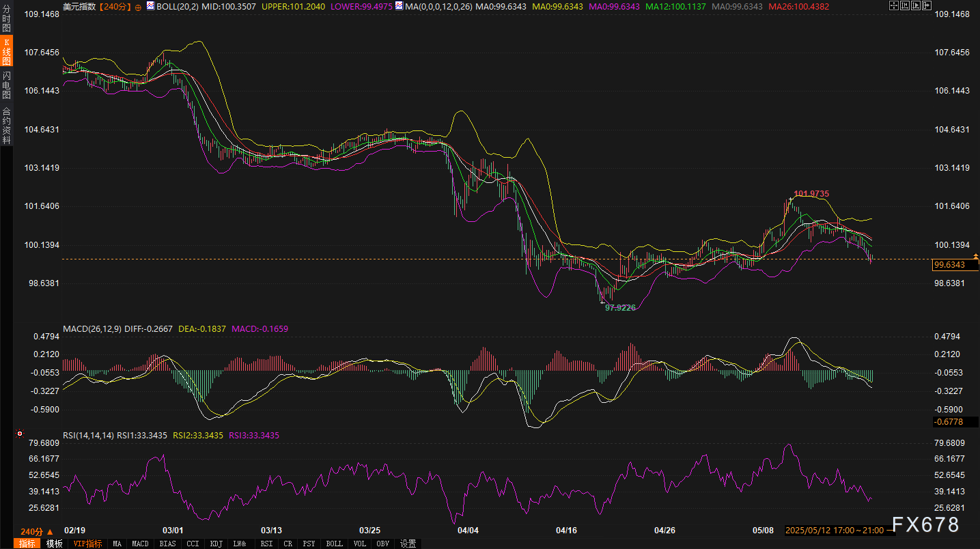
Task: Click the 设置 settings button
Action: [408, 544]
